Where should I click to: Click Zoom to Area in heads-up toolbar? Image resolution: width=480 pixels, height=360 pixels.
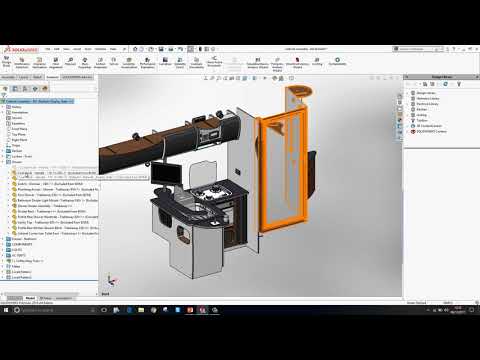pos(212,78)
